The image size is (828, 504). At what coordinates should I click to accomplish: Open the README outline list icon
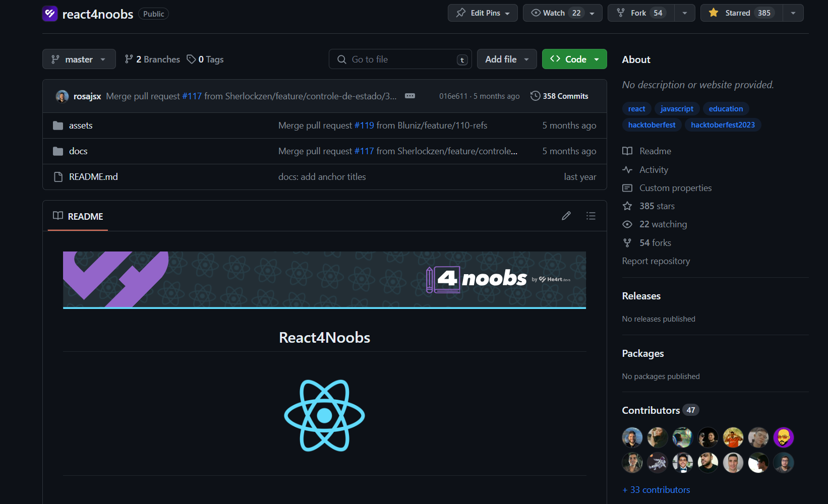tap(591, 216)
